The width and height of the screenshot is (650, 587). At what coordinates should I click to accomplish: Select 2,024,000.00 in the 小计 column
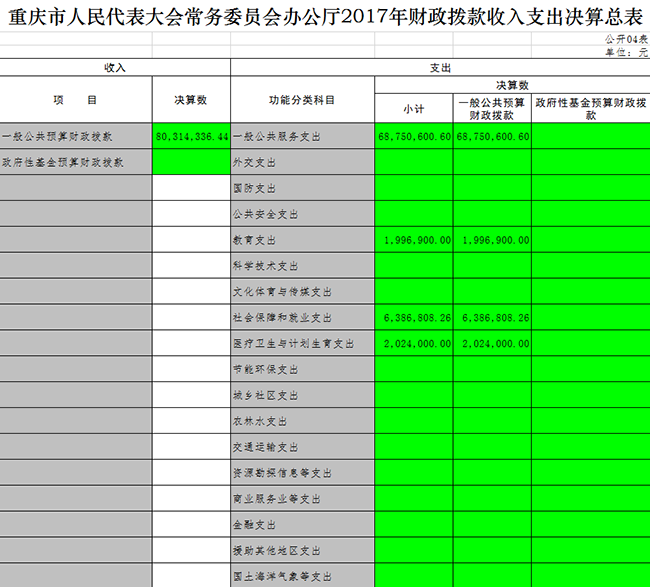(x=414, y=344)
